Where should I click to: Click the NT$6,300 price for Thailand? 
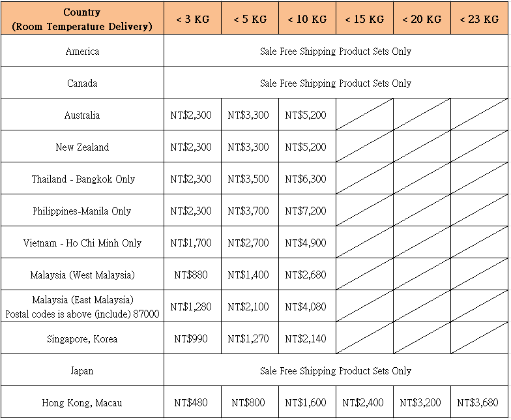[306, 179]
